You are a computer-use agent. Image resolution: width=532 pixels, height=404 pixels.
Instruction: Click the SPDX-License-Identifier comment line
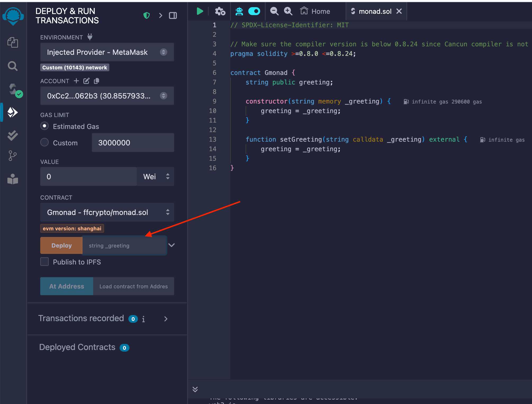click(x=289, y=25)
